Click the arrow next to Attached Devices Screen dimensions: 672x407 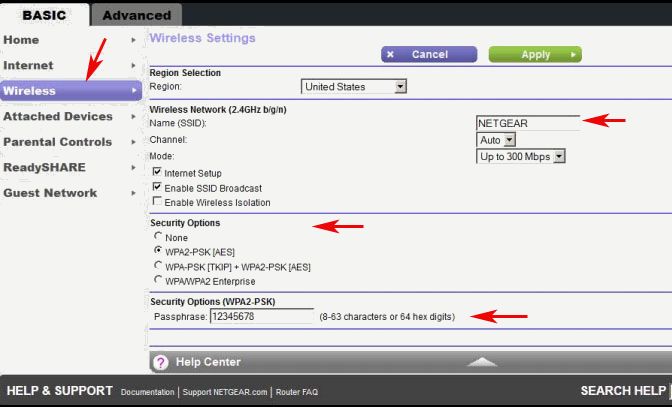point(134,117)
